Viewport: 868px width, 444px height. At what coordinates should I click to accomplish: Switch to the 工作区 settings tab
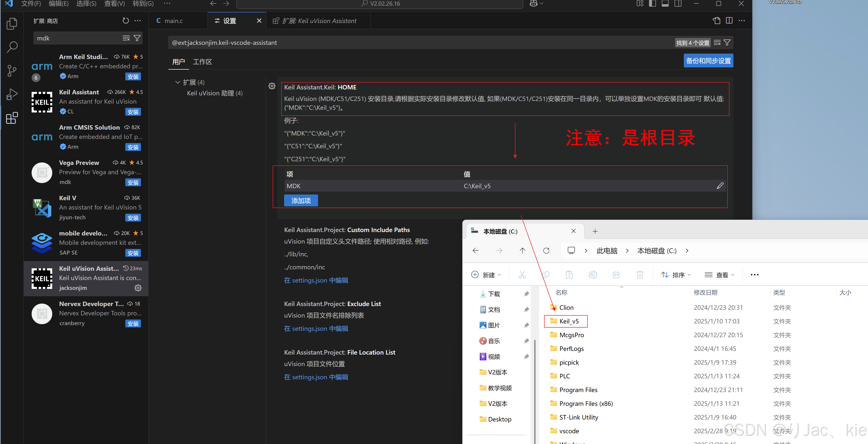[x=202, y=62]
